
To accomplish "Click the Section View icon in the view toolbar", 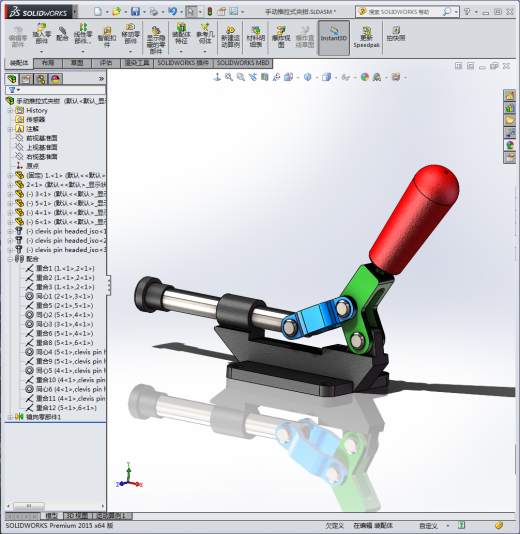I will (x=265, y=77).
